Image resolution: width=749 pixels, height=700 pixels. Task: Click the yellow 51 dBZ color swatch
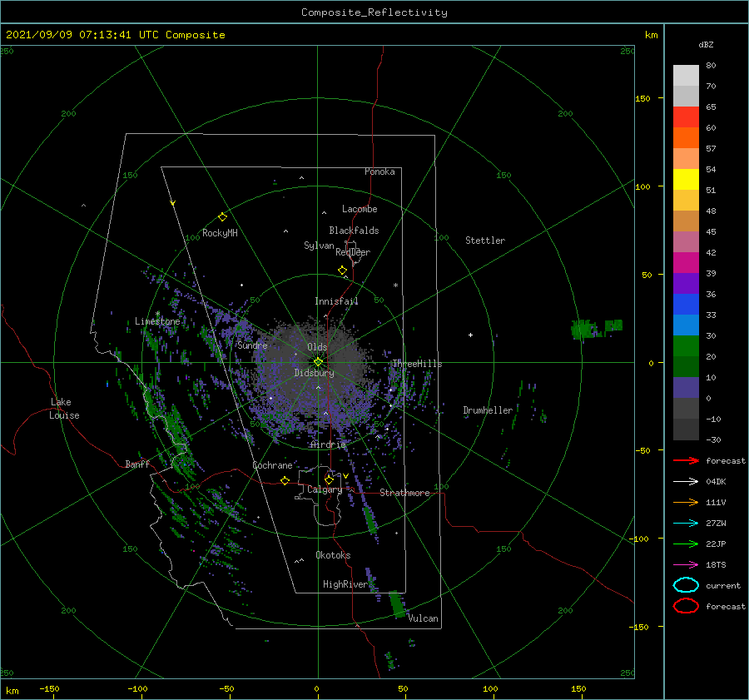(x=686, y=180)
